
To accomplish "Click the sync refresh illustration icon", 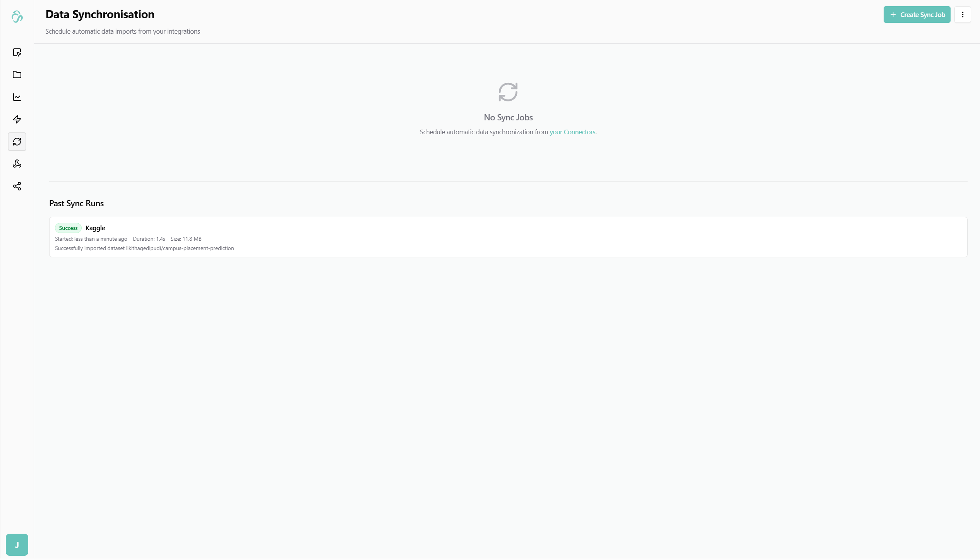I will [x=508, y=92].
